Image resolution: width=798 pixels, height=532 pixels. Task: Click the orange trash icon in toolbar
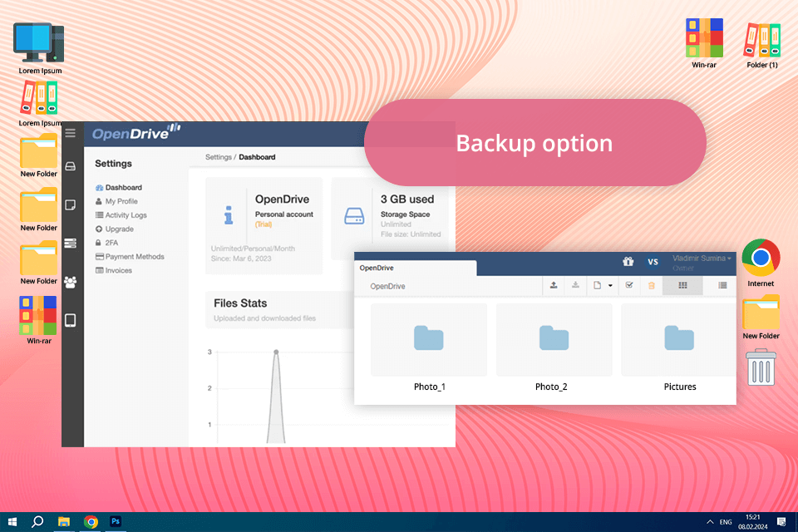click(x=652, y=286)
